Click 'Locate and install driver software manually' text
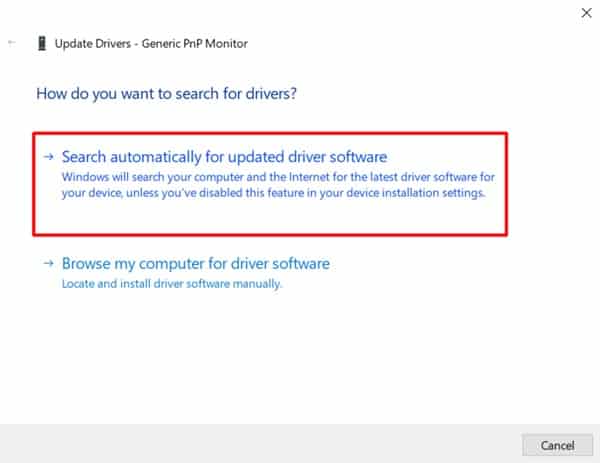The width and height of the screenshot is (600, 463). coord(172,284)
